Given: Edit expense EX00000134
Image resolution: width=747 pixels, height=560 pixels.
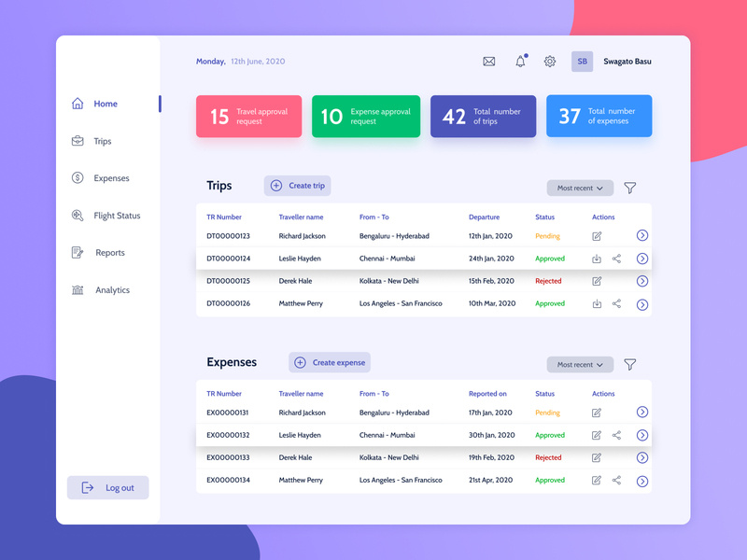Looking at the screenshot, I should (x=597, y=480).
